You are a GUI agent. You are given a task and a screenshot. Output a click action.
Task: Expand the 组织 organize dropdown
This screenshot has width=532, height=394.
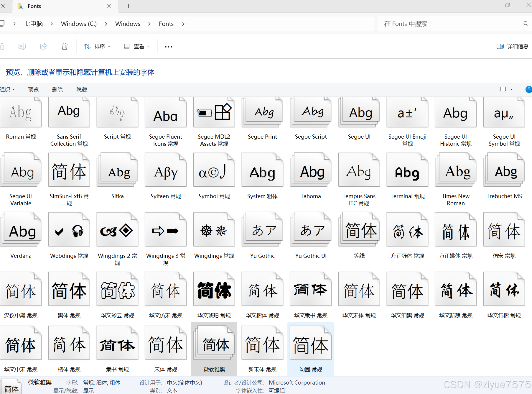click(x=7, y=89)
